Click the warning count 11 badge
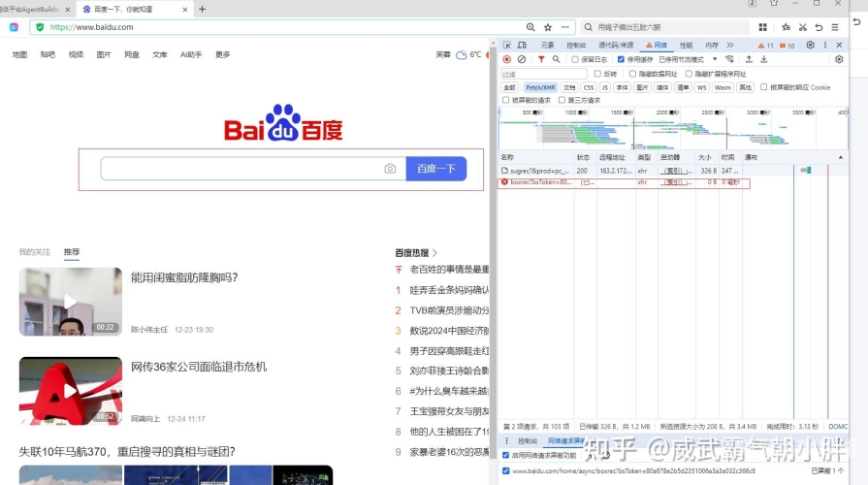 coord(765,46)
